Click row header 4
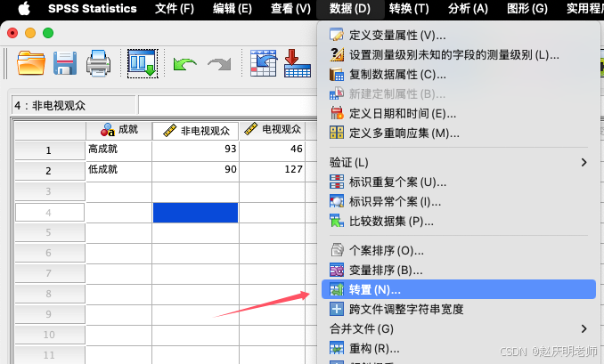 [x=50, y=213]
